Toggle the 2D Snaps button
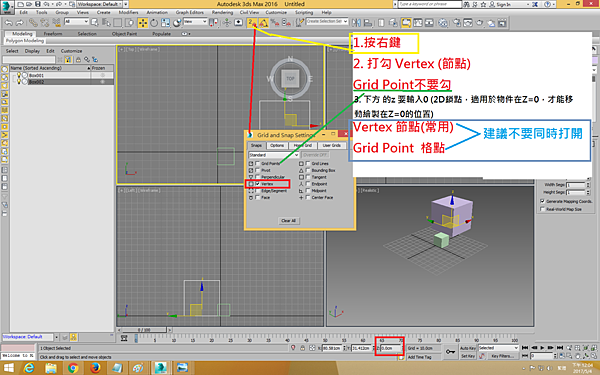This screenshot has height=375, width=600. pyautogui.click(x=251, y=23)
